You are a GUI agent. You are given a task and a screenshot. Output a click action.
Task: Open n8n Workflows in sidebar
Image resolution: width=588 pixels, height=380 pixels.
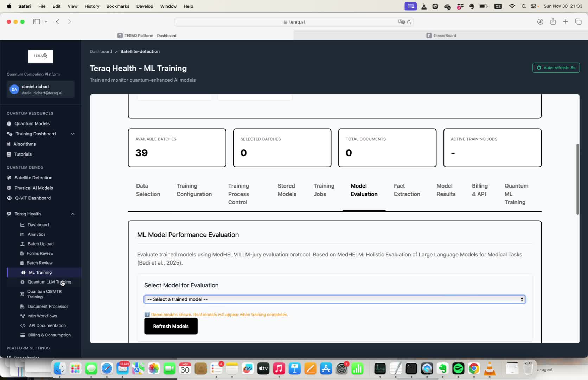pyautogui.click(x=42, y=316)
